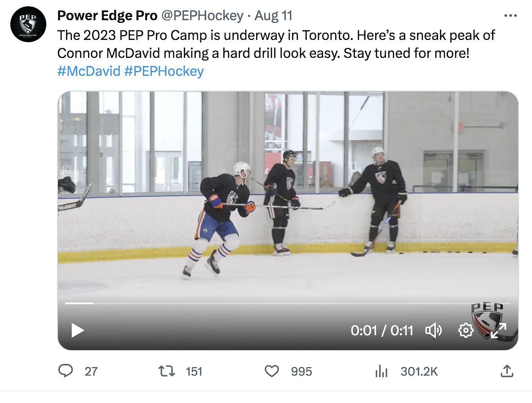Hit the retweet arrows icon

pos(167,371)
